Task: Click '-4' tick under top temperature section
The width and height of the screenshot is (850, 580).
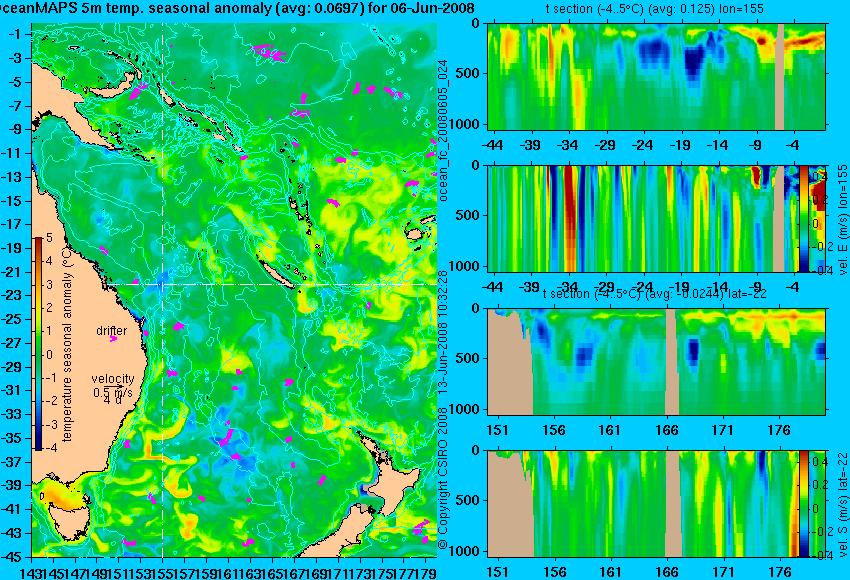Action: click(793, 145)
